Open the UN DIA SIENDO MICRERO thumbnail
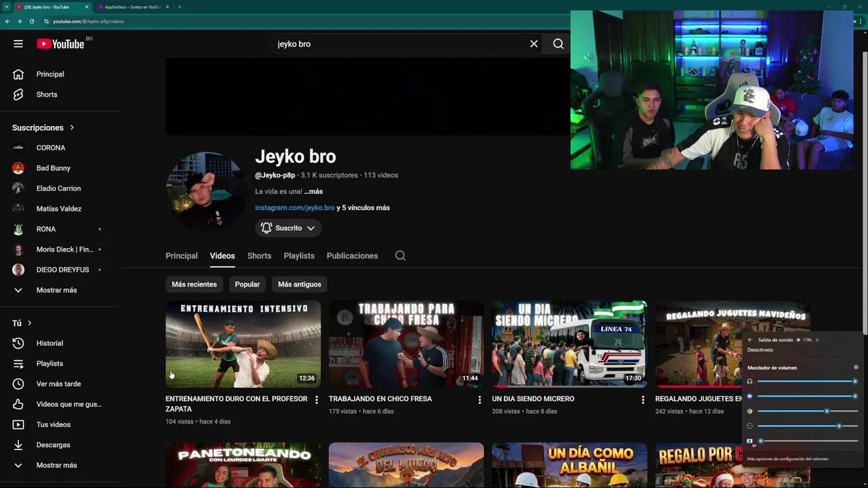 570,344
